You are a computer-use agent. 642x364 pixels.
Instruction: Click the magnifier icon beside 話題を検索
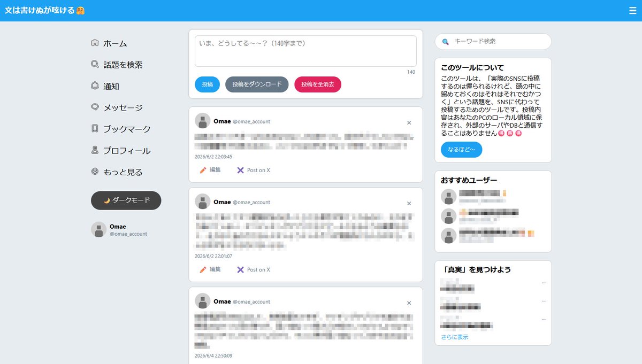(95, 64)
